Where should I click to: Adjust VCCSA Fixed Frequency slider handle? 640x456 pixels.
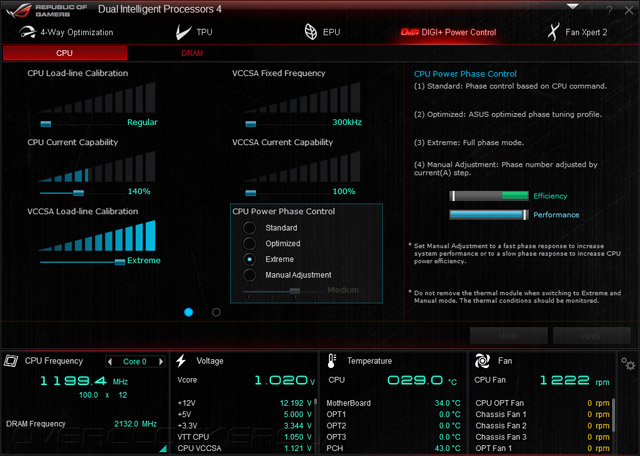(251, 124)
